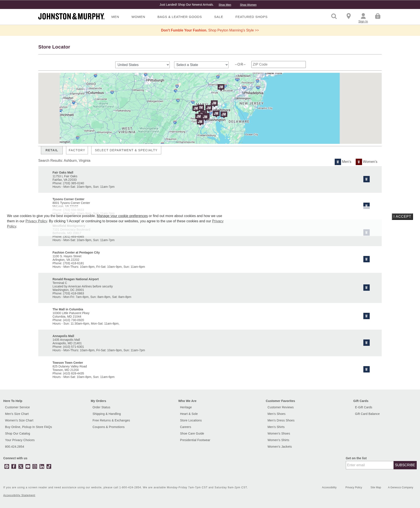The width and height of the screenshot is (420, 508).
Task: Click the I ACCEPT cookie button
Action: click(402, 217)
